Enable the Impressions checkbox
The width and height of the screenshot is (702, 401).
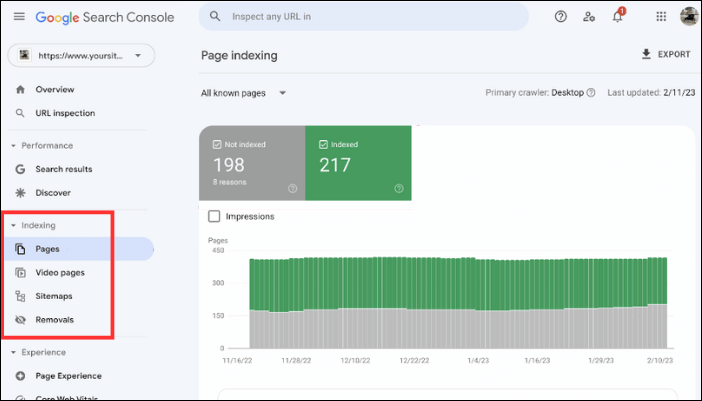[x=214, y=217]
